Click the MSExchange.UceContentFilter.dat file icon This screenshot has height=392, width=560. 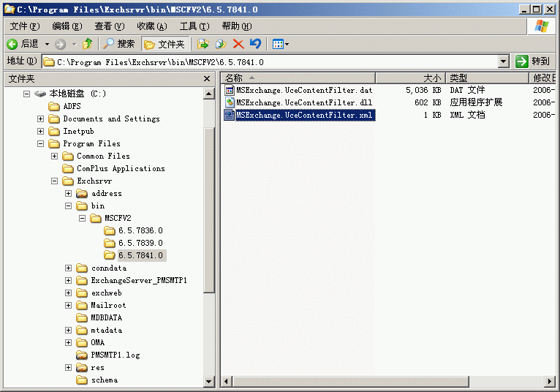[x=230, y=90]
